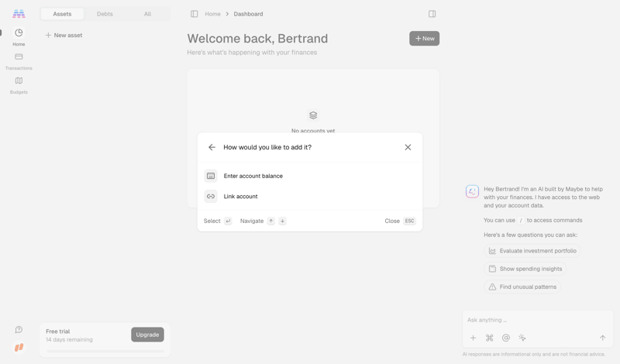This screenshot has width=620, height=364.
Task: Click the 14 days remaining text
Action: [69, 339]
